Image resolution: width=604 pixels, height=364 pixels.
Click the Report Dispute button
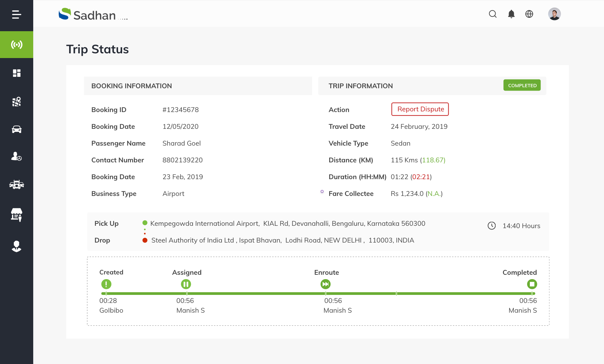pyautogui.click(x=420, y=109)
